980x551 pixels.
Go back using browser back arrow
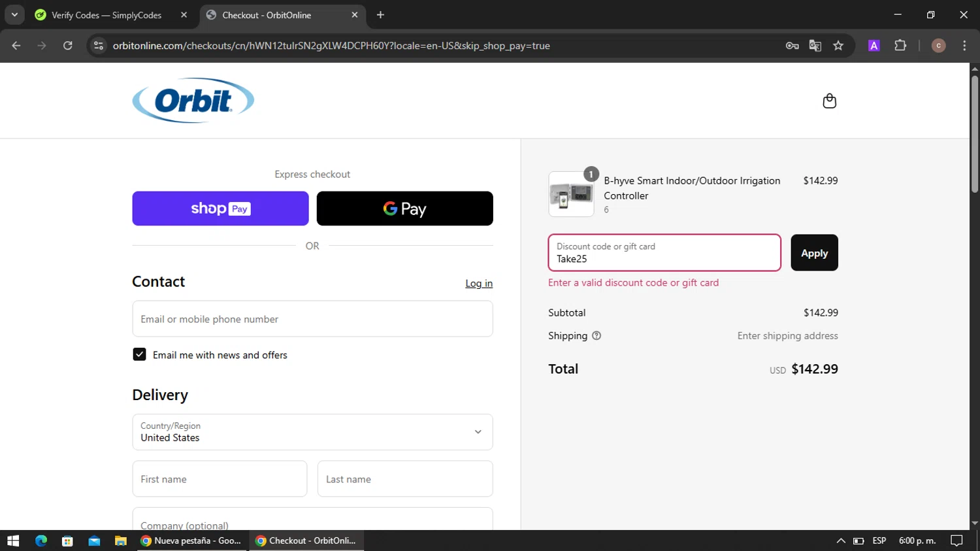coord(16,46)
